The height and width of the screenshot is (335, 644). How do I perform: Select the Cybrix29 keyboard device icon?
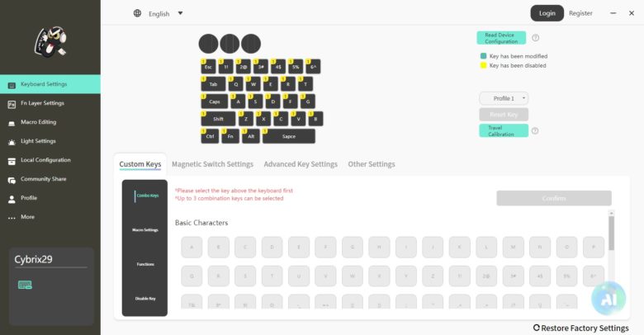click(x=25, y=285)
